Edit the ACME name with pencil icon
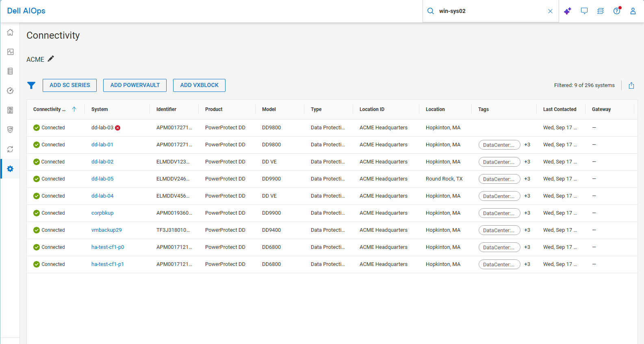Image resolution: width=644 pixels, height=344 pixels. [51, 59]
